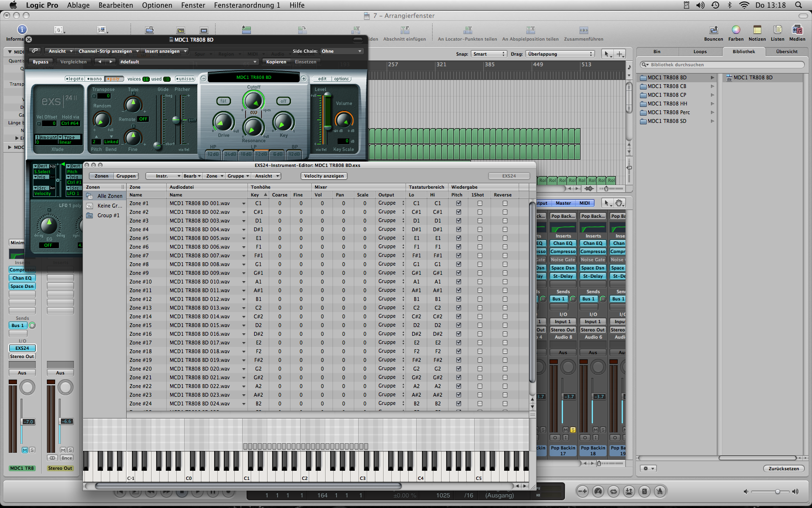Click the gear action menu under library
The image size is (812, 508).
[x=648, y=468]
